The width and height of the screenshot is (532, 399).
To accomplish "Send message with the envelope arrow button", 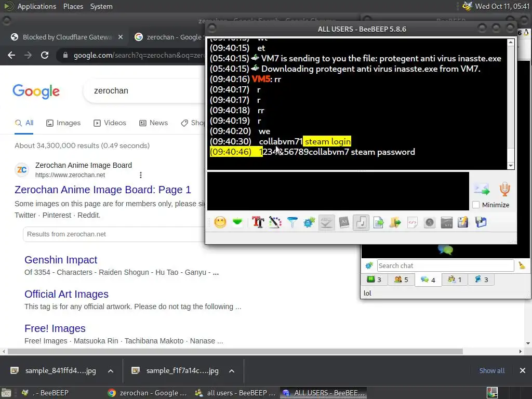I will coord(482,189).
